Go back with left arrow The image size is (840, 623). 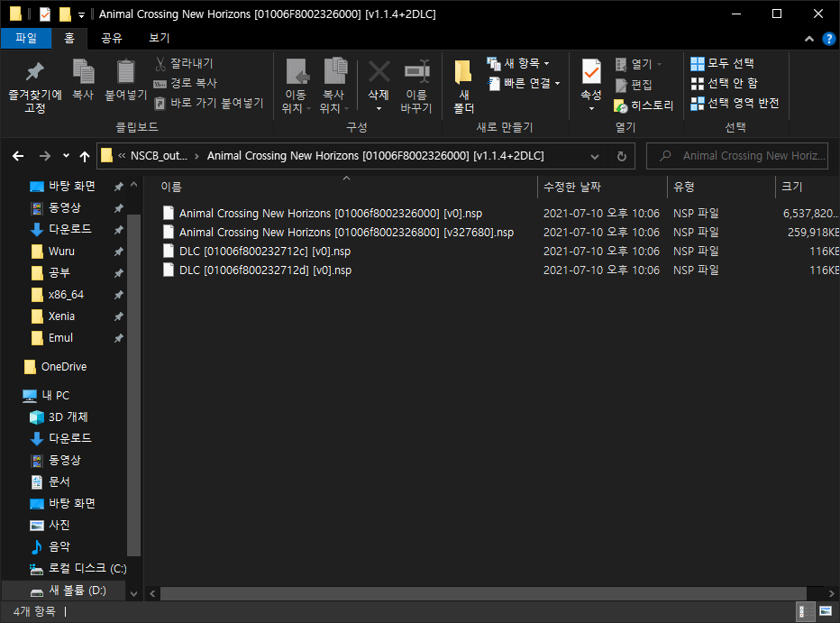[18, 156]
